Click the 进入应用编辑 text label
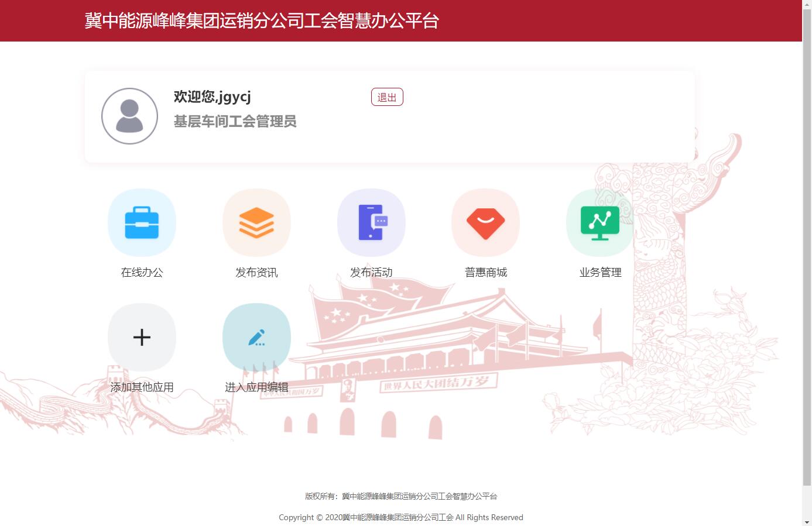 pos(256,387)
